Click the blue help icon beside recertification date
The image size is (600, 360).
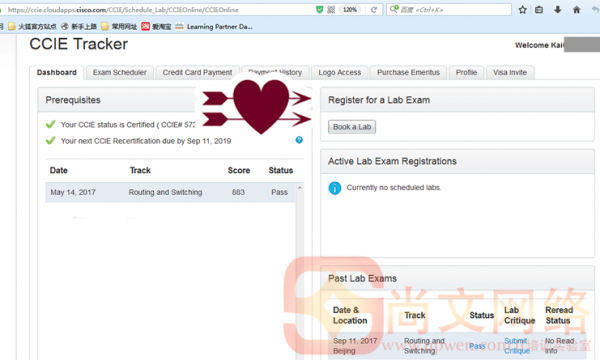coord(299,140)
